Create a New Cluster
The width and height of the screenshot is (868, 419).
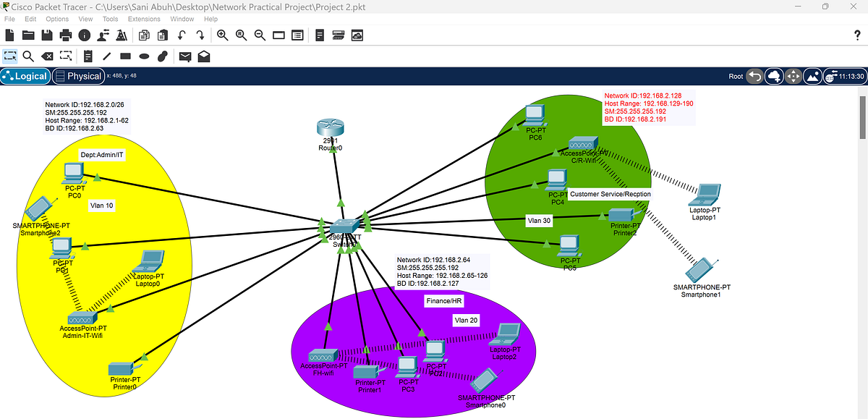coord(774,76)
